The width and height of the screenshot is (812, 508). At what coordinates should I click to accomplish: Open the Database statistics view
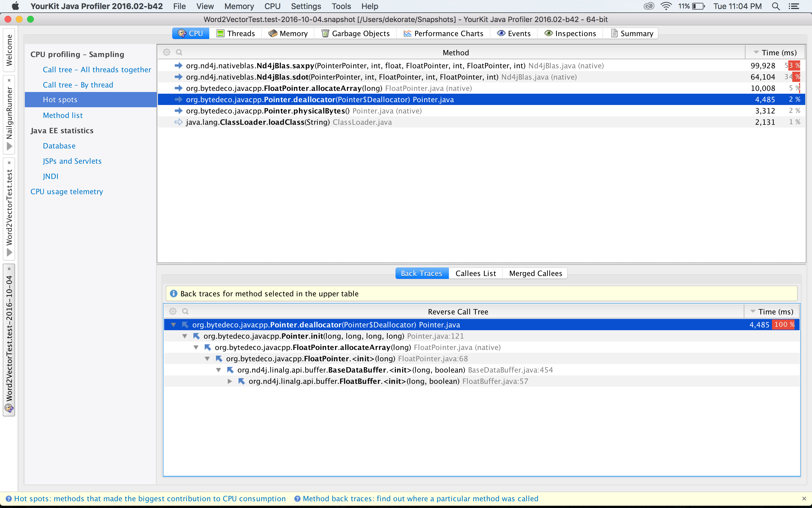point(59,146)
